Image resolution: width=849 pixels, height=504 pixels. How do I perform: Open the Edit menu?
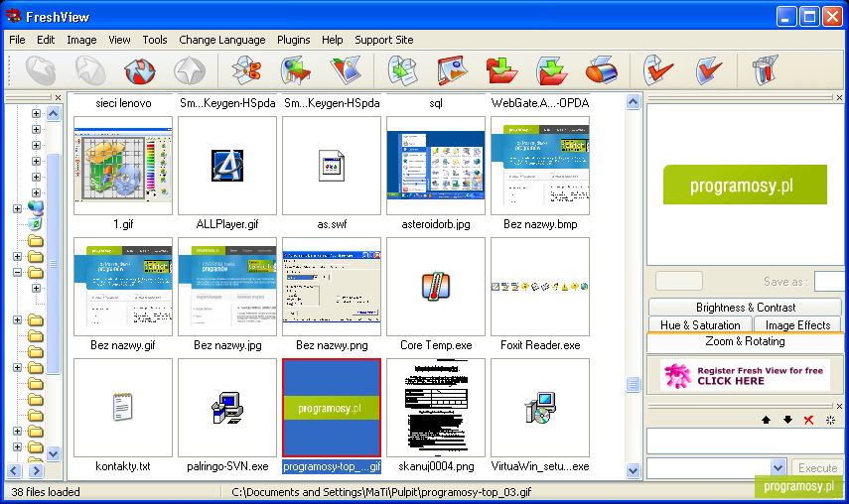click(46, 40)
